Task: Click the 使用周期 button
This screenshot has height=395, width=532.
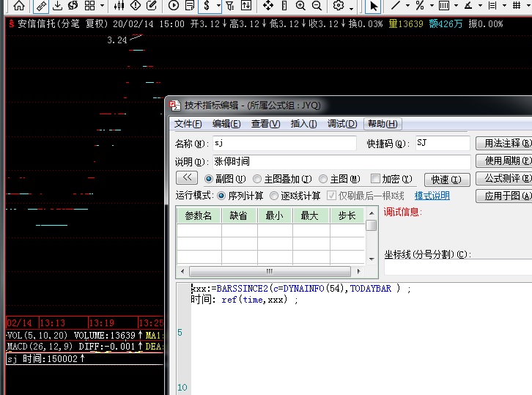Action: pos(504,160)
